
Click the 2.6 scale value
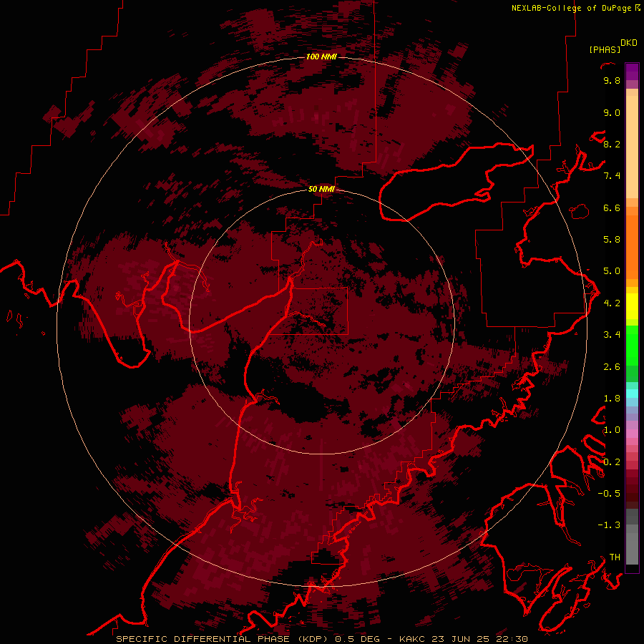point(612,367)
